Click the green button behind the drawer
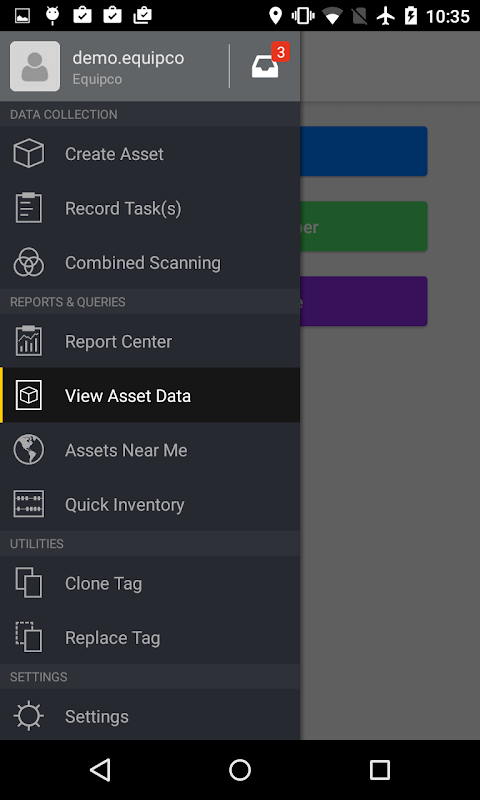The width and height of the screenshot is (480, 800). pos(364,227)
